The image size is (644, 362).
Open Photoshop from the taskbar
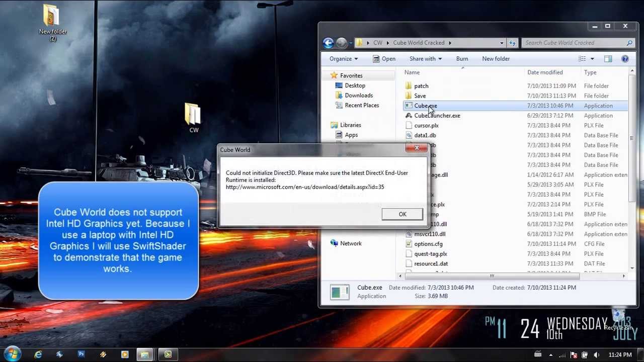(81, 354)
